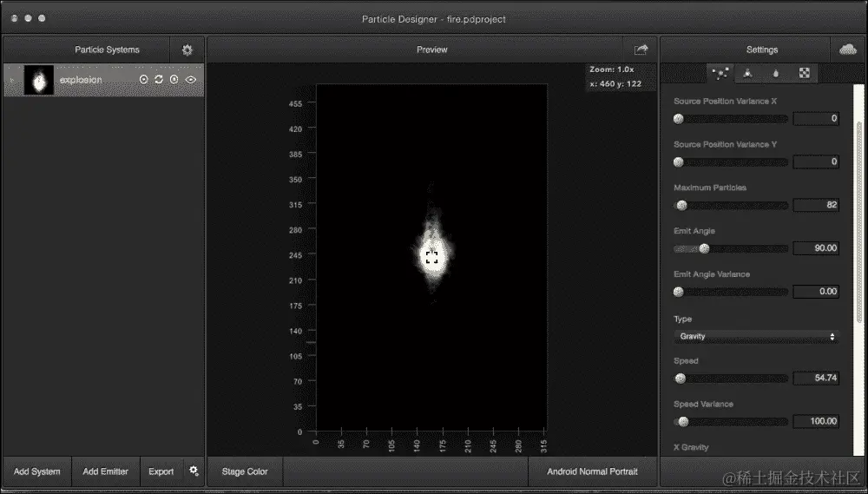The width and height of the screenshot is (868, 494).
Task: Click the restart loop icon on explosion row
Action: click(159, 80)
